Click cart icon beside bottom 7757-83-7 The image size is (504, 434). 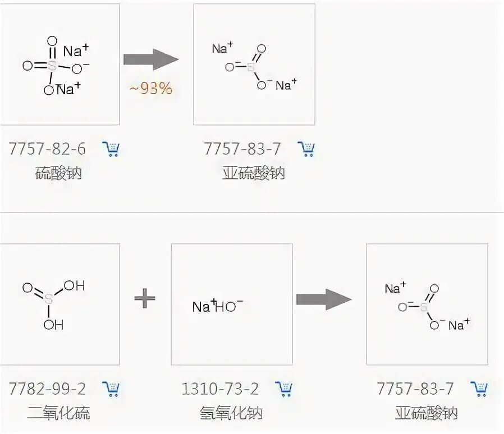coord(479,389)
